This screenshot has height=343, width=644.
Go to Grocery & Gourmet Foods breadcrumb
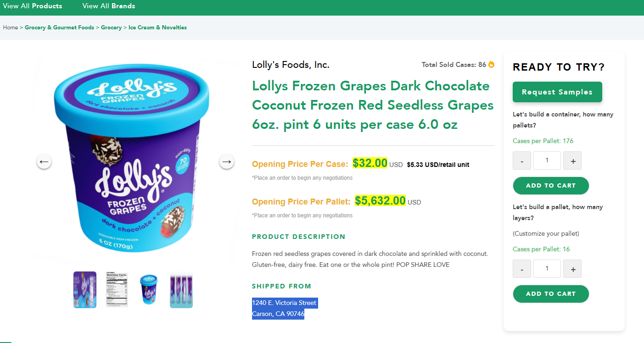coord(59,28)
